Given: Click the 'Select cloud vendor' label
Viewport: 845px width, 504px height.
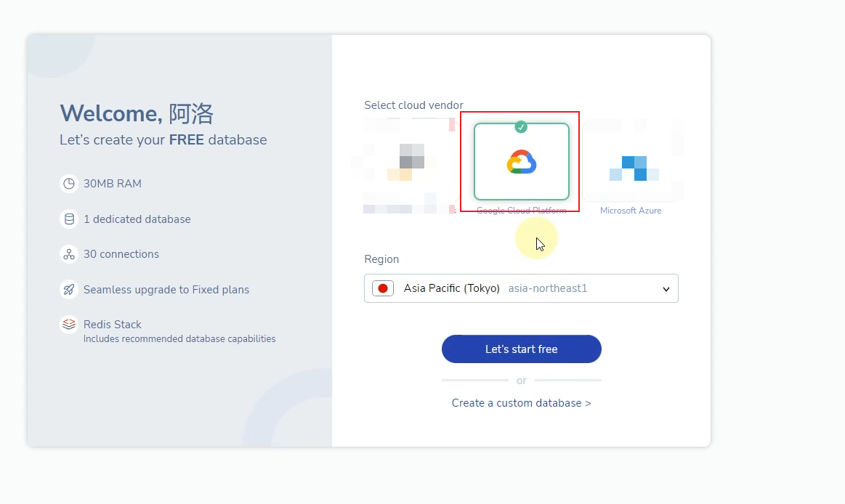Looking at the screenshot, I should pos(413,105).
